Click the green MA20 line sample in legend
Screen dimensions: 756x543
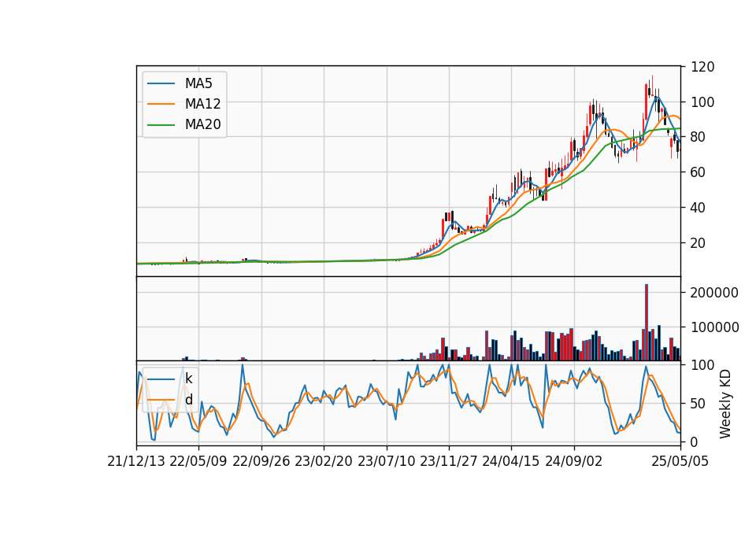click(x=161, y=124)
